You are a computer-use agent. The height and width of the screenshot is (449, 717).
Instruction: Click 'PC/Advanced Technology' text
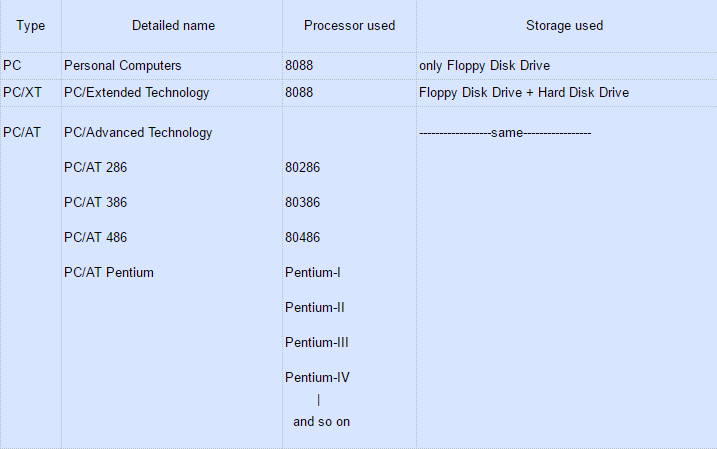(x=138, y=133)
